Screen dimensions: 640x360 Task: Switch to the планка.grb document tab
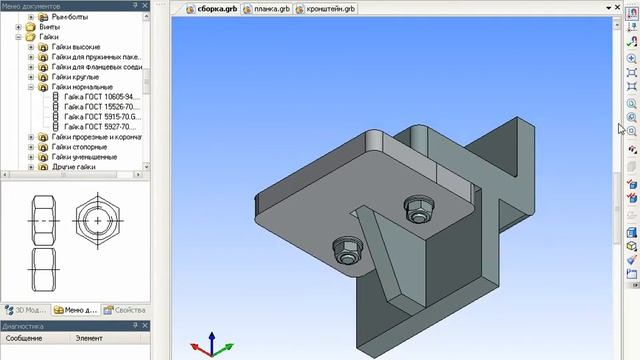coord(267,9)
